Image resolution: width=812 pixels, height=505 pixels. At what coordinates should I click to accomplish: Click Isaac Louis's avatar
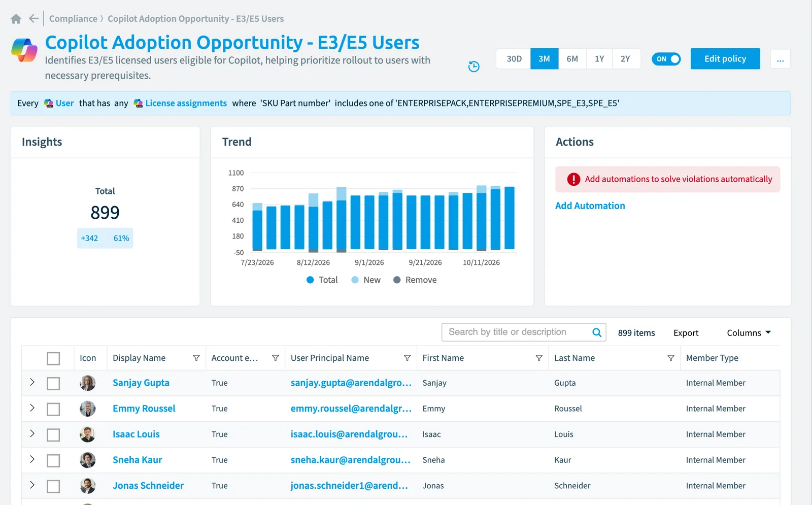click(88, 434)
